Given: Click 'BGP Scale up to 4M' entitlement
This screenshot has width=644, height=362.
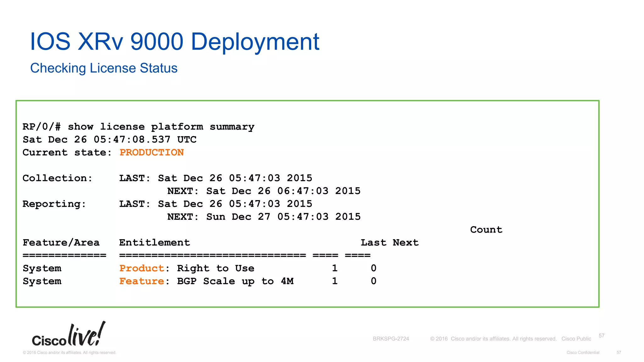Looking at the screenshot, I should tap(235, 281).
